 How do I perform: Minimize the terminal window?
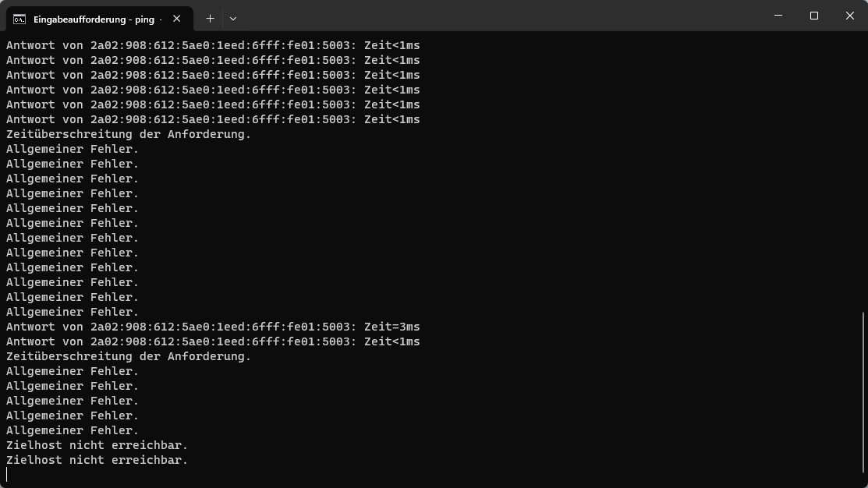click(778, 16)
